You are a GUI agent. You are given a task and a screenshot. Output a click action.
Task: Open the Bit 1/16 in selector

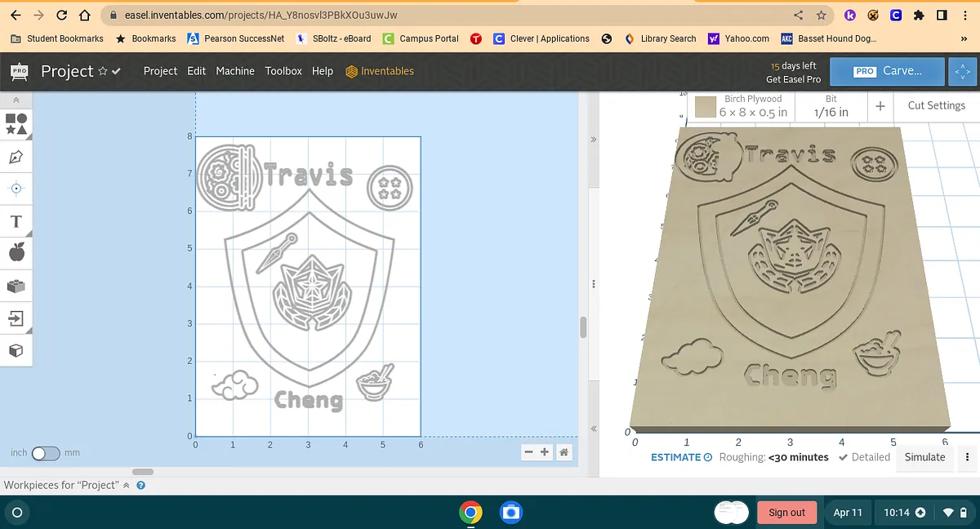click(x=831, y=106)
